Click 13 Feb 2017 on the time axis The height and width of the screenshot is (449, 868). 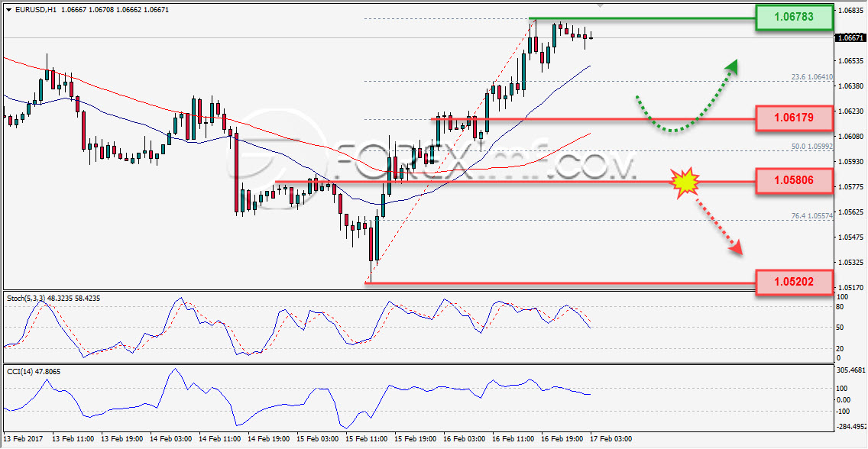(x=21, y=438)
